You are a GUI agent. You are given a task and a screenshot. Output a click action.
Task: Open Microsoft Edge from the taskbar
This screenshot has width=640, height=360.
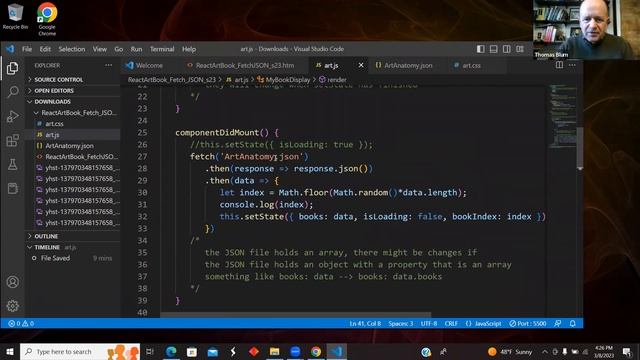coord(171,351)
